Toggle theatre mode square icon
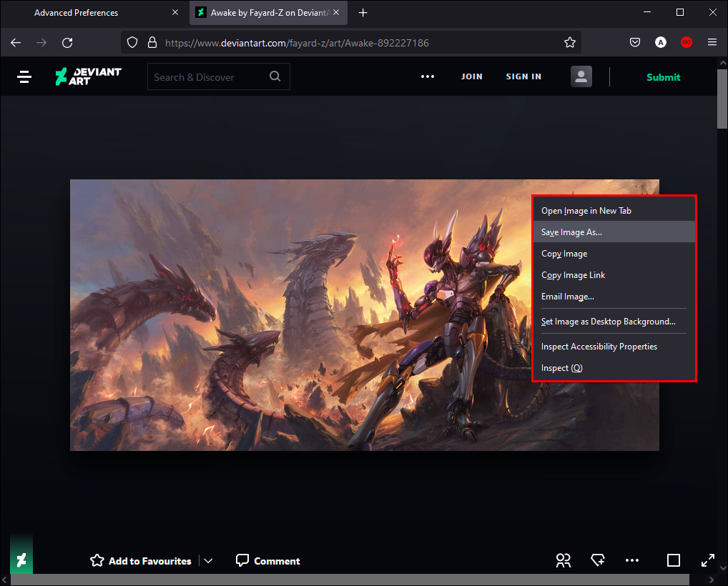The image size is (728, 586). click(673, 560)
